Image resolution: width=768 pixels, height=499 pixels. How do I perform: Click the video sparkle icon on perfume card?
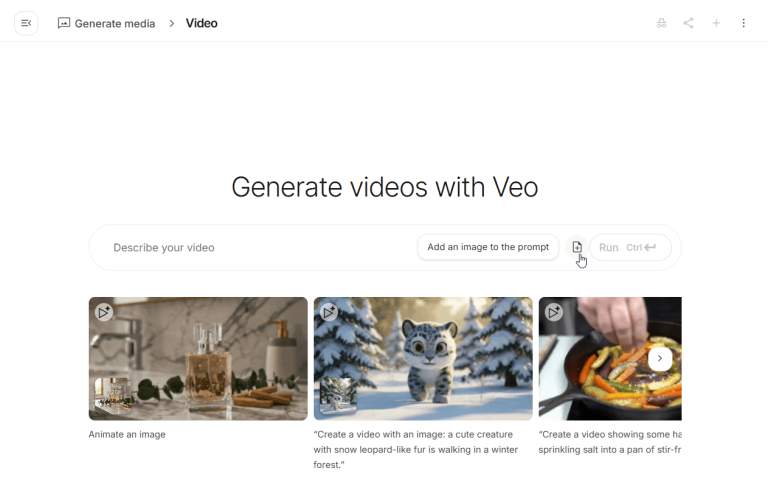pos(104,312)
